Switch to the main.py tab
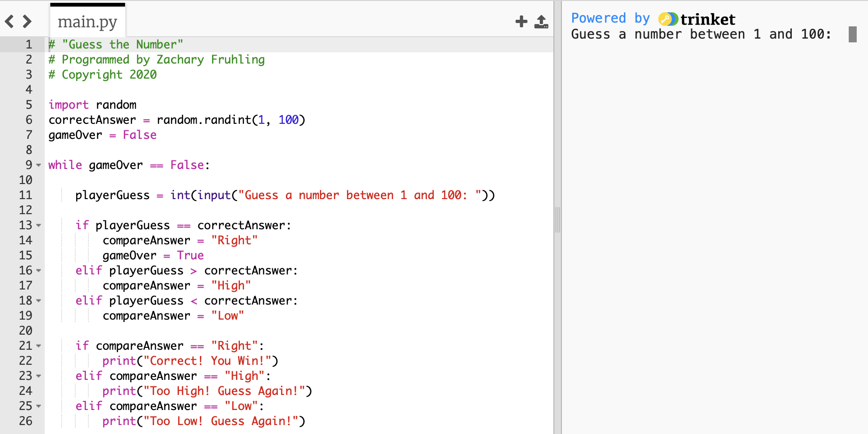Screen dimensions: 868x434 pyautogui.click(x=87, y=21)
